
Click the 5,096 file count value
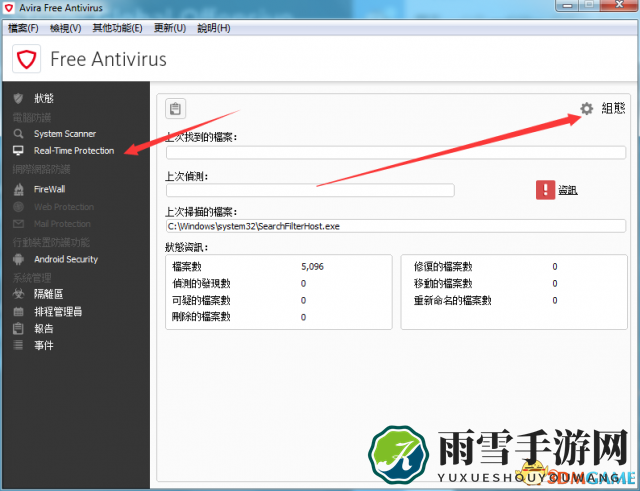pos(313,267)
